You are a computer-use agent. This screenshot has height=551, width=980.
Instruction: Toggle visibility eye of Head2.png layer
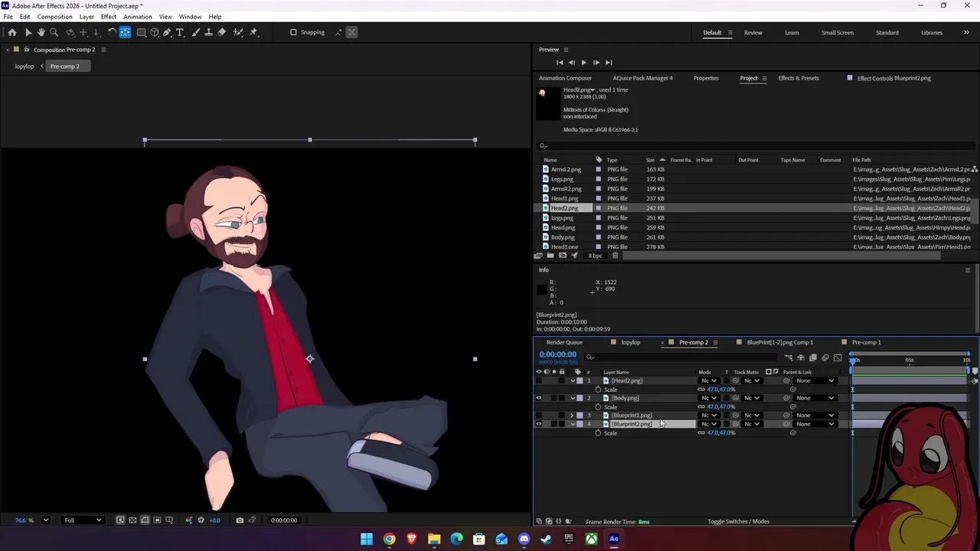[x=538, y=380]
